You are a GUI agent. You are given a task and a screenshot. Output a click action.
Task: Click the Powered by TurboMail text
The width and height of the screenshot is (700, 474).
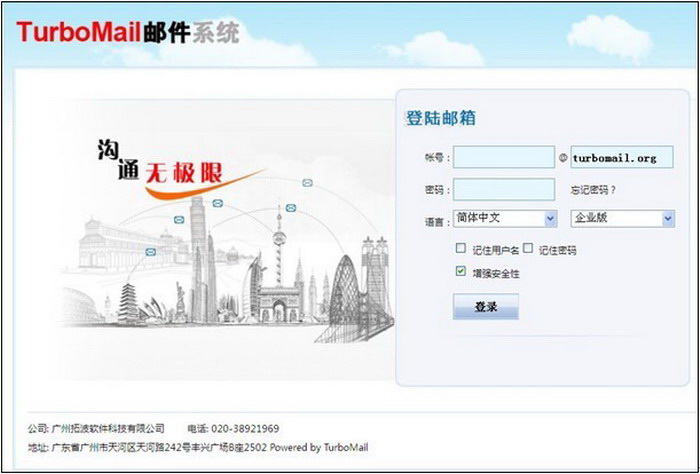319,448
